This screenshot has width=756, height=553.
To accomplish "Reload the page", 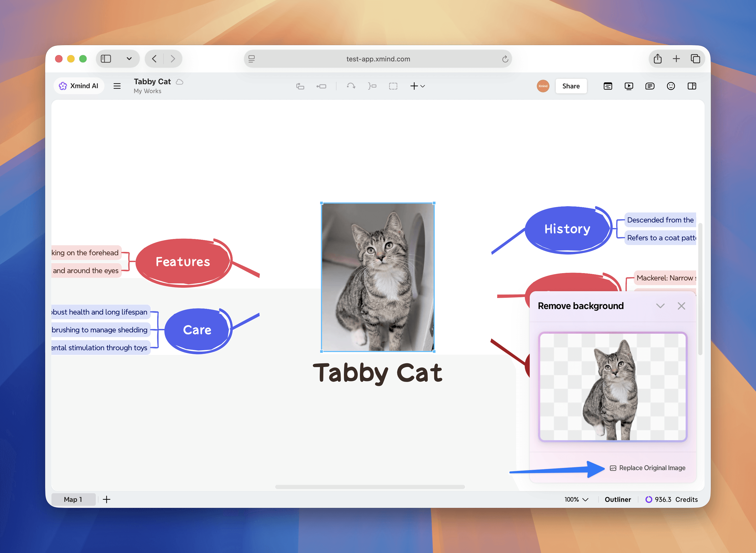I will click(x=505, y=59).
